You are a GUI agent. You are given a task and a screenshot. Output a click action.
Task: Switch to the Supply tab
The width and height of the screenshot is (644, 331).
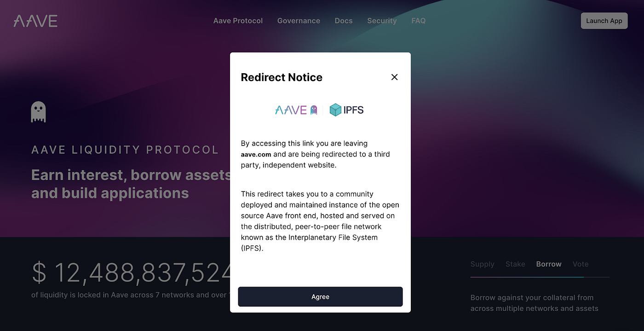(x=482, y=264)
